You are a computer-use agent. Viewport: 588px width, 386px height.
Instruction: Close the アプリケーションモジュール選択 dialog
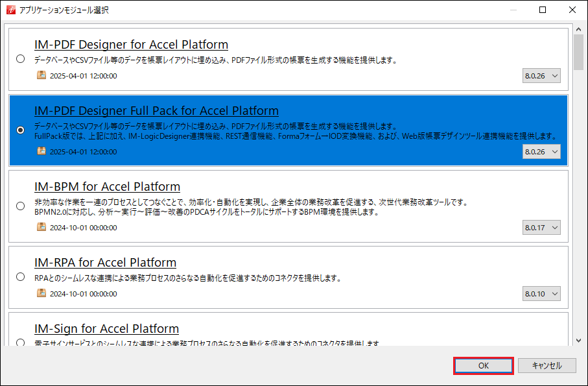click(572, 10)
